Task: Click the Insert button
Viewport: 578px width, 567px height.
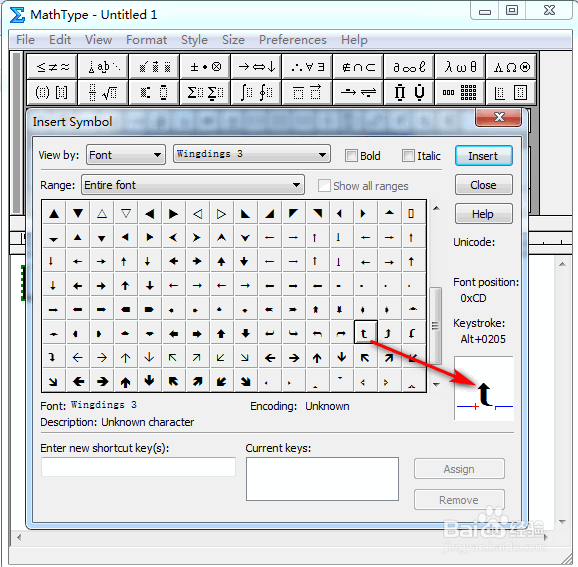Action: coord(483,156)
